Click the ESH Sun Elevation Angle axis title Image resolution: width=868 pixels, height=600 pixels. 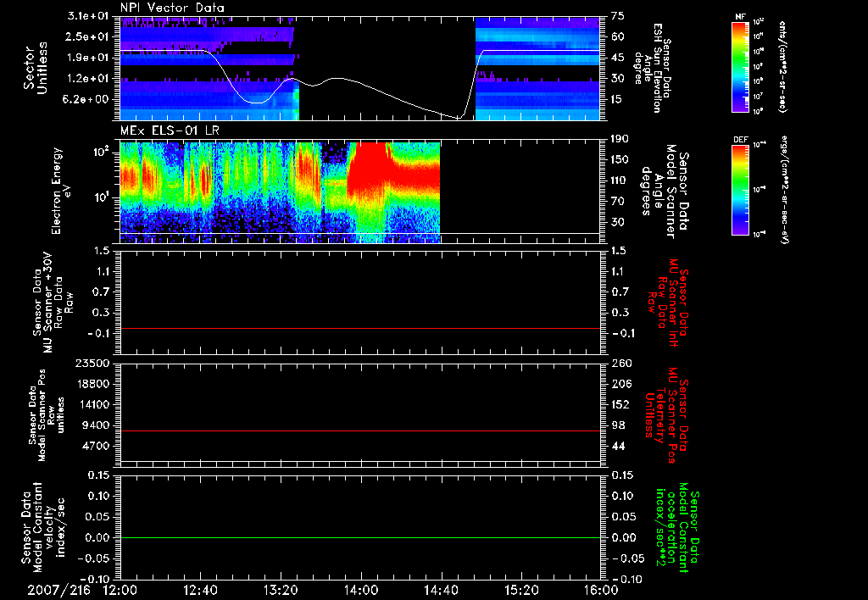652,68
